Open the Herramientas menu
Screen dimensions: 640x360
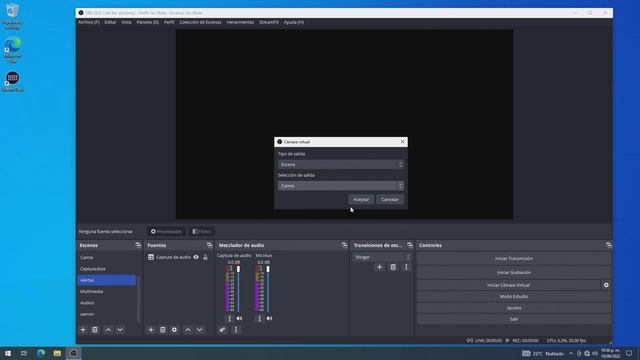point(240,22)
